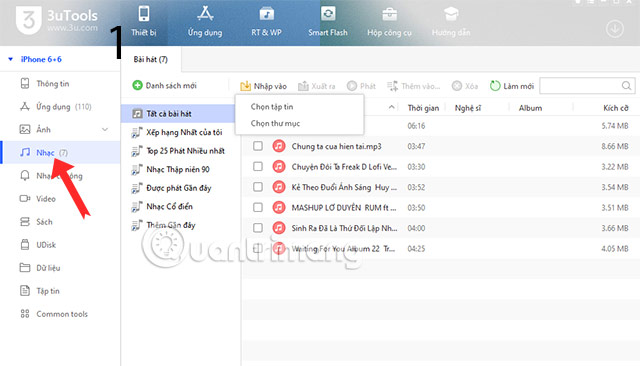Open the Ứng dụng apps tab
This screenshot has height=366, width=640.
pos(205,21)
